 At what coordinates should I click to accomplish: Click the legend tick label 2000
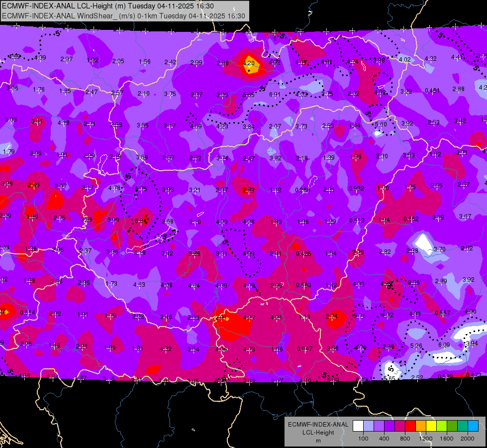(468, 439)
